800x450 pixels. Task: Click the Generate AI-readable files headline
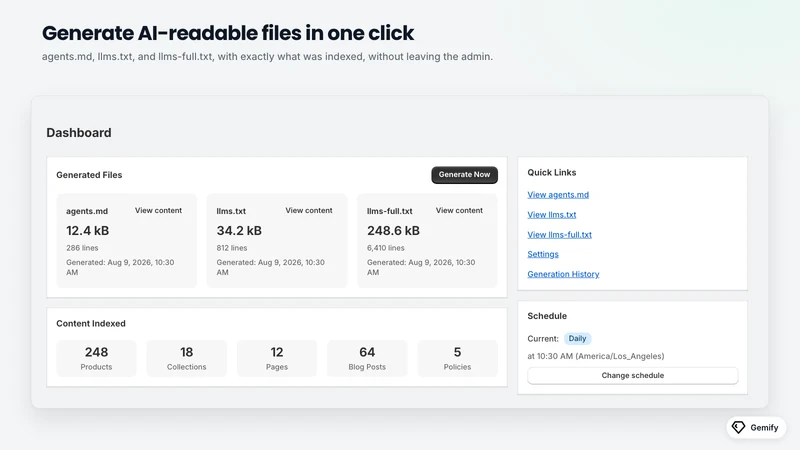(x=228, y=33)
